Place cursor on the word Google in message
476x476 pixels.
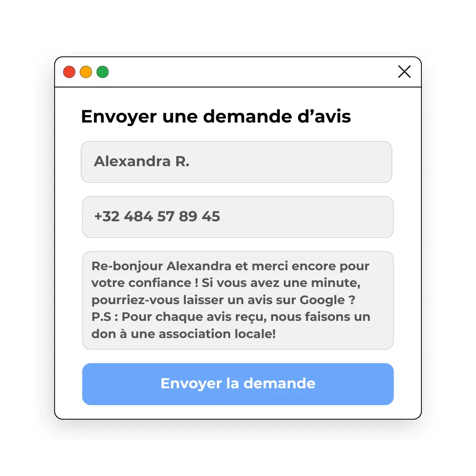[322, 300]
